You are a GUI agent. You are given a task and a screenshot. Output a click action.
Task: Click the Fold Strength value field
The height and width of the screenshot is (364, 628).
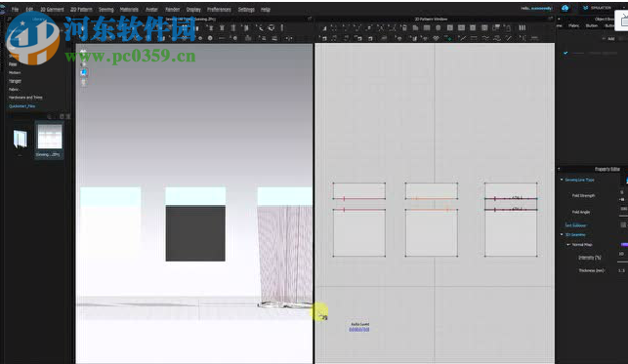[x=622, y=192]
